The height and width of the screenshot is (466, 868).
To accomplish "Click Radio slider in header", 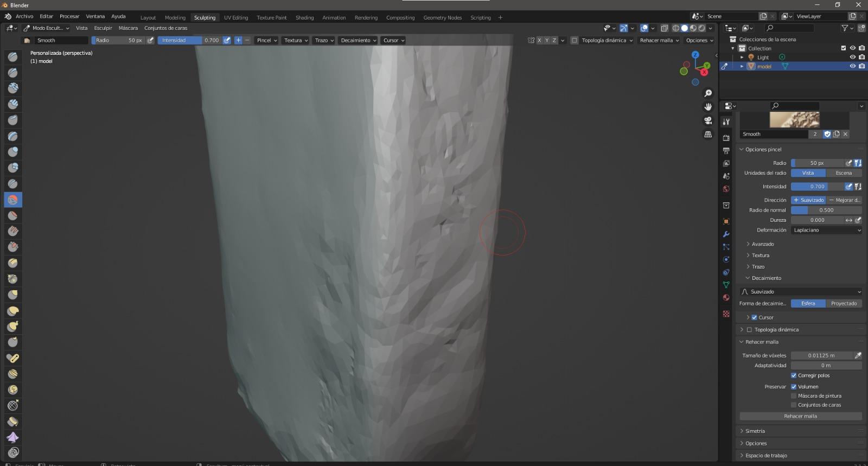I will pos(118,40).
